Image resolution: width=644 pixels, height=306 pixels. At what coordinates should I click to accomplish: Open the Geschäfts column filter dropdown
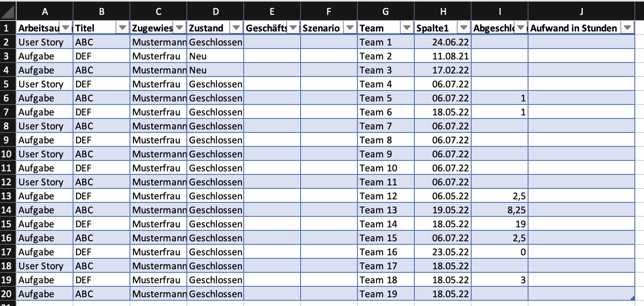point(293,28)
